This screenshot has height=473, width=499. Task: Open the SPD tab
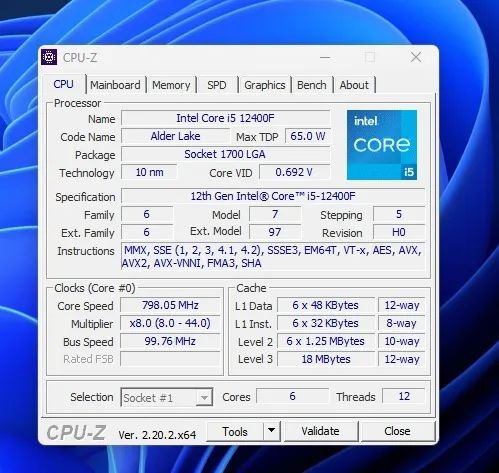pyautogui.click(x=217, y=85)
